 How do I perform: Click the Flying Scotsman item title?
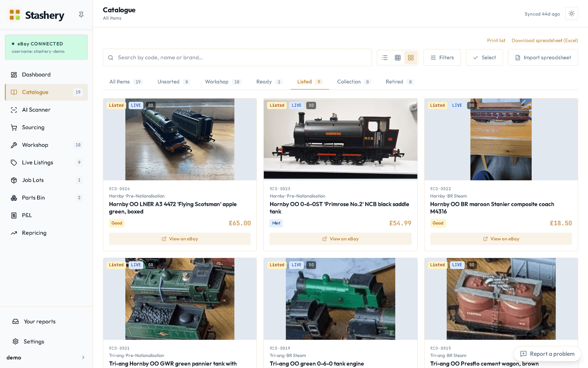tap(173, 208)
